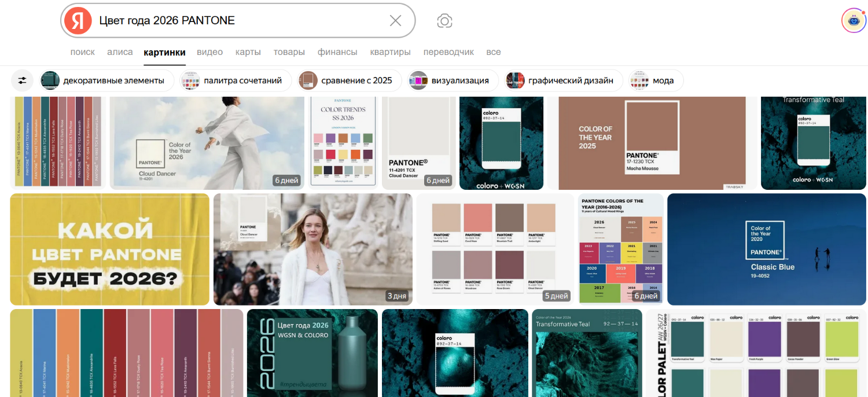Open bottom coloro 092-37-14 glowing teal image
Image resolution: width=868 pixels, height=397 pixels.
point(455,353)
